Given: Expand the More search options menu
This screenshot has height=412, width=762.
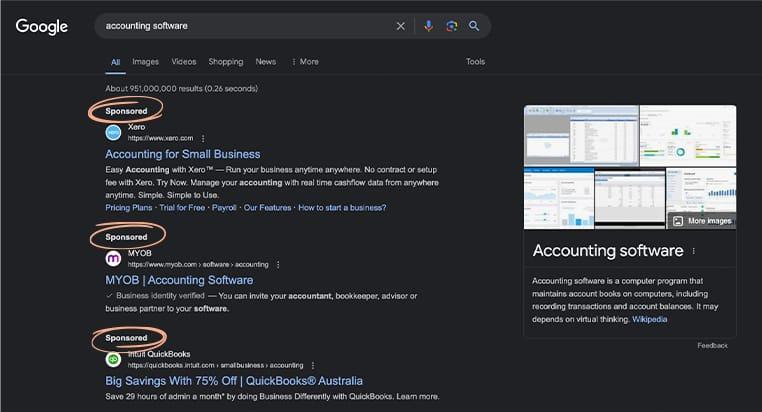Looking at the screenshot, I should (305, 62).
